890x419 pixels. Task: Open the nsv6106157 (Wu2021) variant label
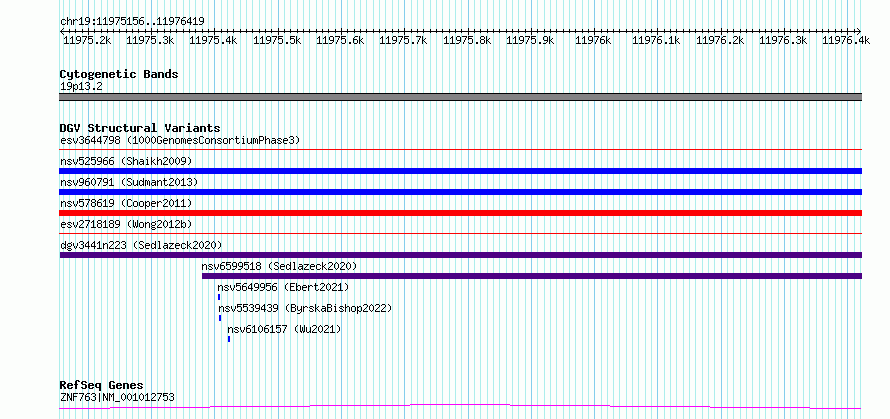tap(284, 329)
